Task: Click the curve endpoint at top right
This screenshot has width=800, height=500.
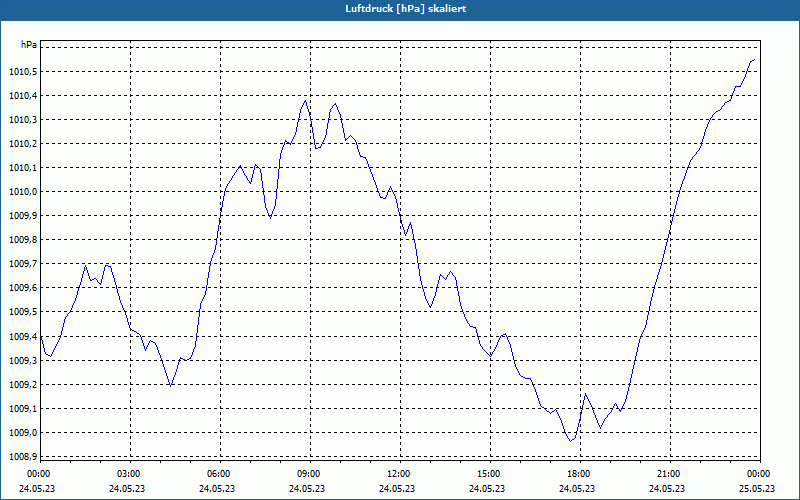Action: pyautogui.click(x=755, y=60)
